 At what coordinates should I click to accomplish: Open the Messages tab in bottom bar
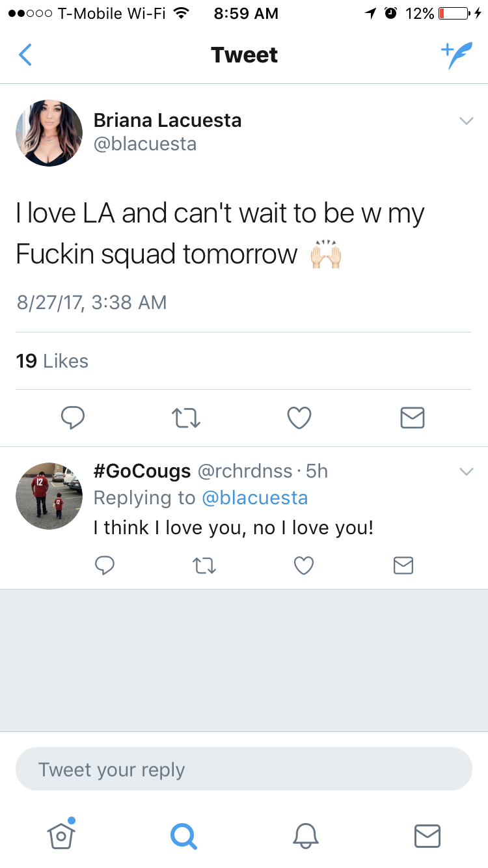(x=427, y=835)
